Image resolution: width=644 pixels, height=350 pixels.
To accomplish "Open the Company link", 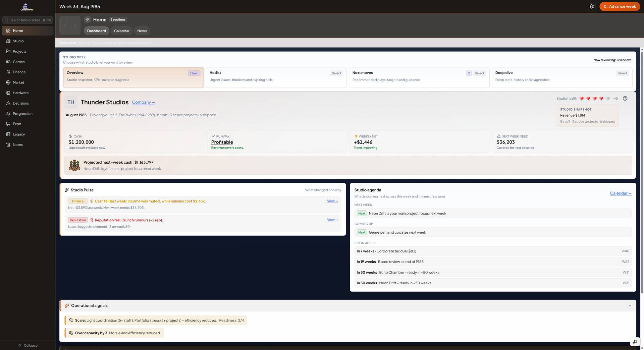I will 143,102.
